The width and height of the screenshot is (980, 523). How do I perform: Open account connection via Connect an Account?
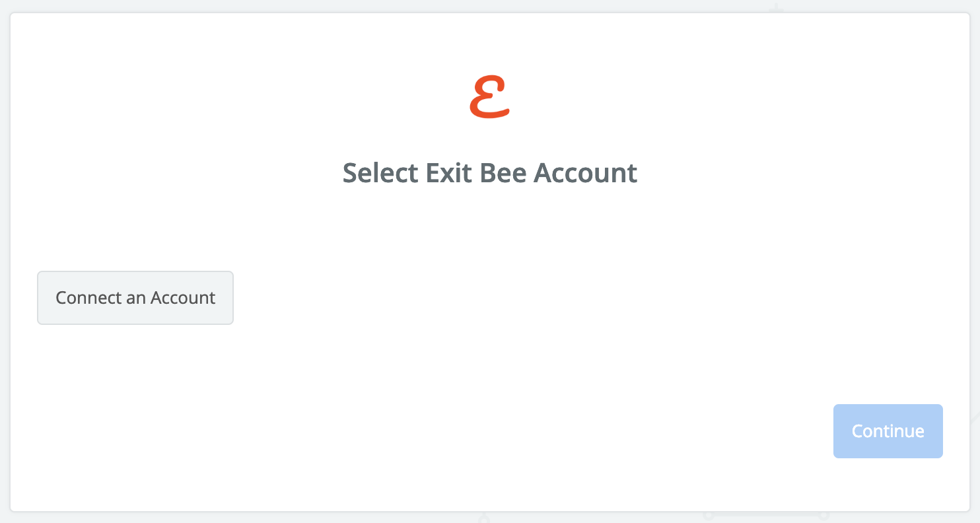pyautogui.click(x=135, y=298)
